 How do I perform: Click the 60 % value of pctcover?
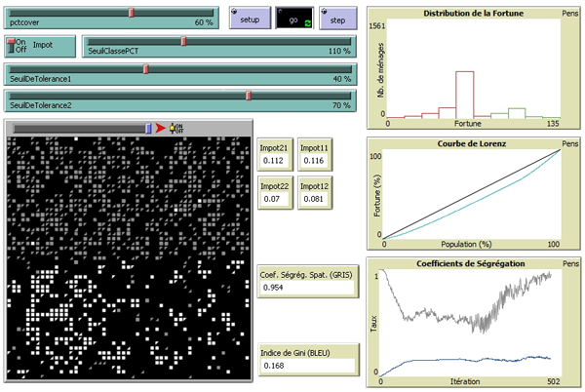204,22
